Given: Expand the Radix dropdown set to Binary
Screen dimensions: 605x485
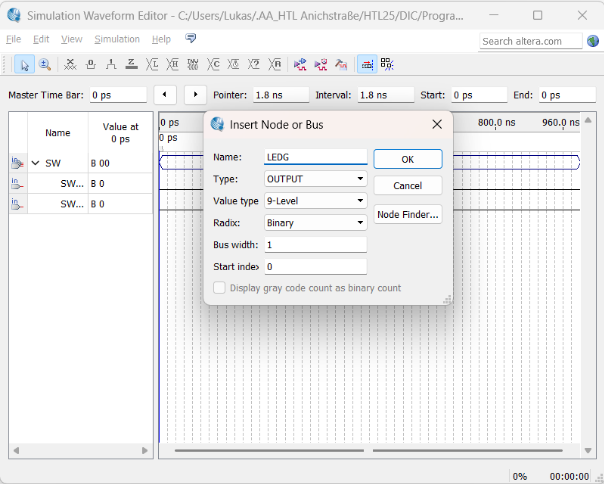Looking at the screenshot, I should point(315,223).
